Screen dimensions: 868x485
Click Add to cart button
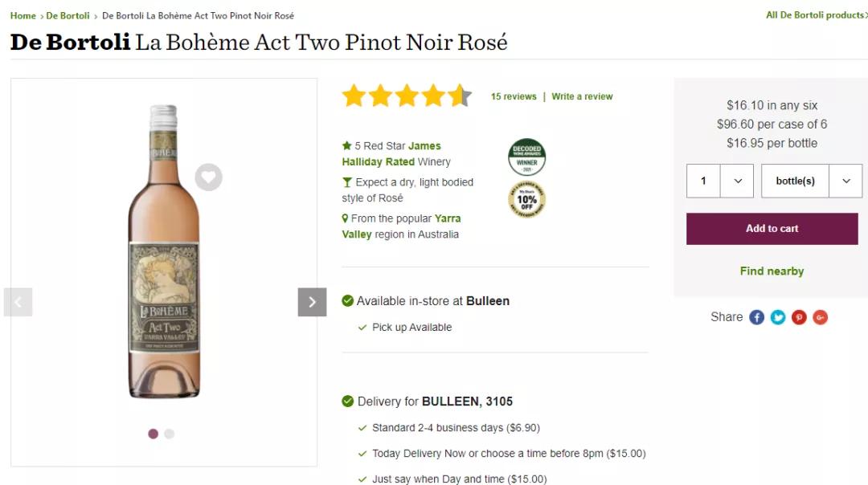pos(772,229)
